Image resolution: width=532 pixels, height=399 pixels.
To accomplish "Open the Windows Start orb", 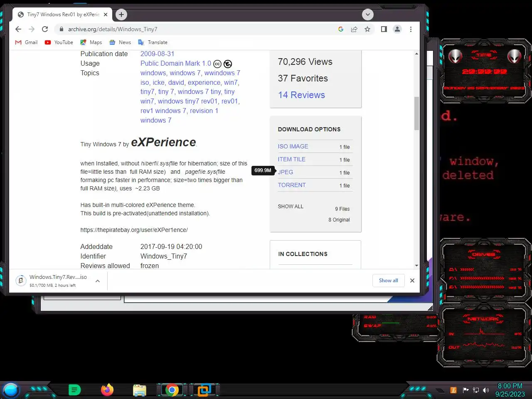I will 11,390.
